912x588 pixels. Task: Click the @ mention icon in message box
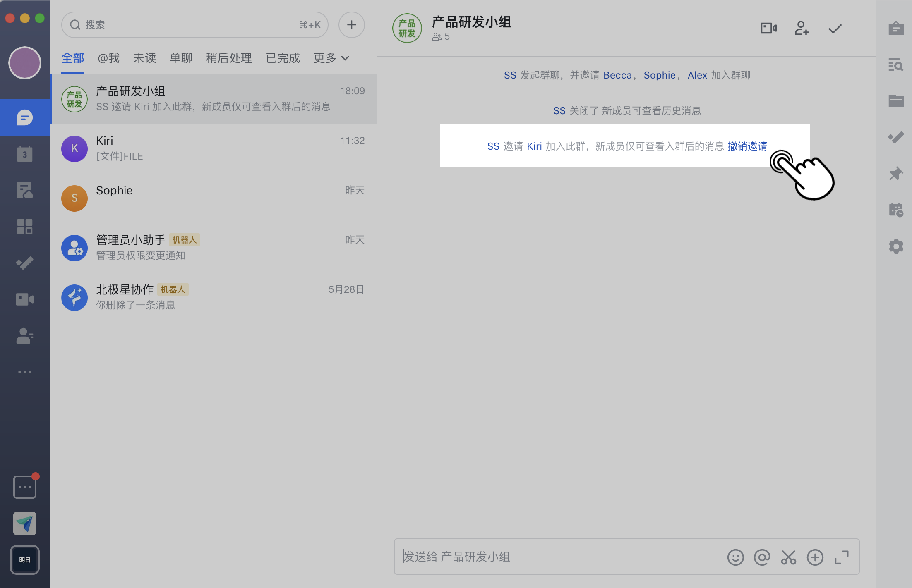click(762, 557)
